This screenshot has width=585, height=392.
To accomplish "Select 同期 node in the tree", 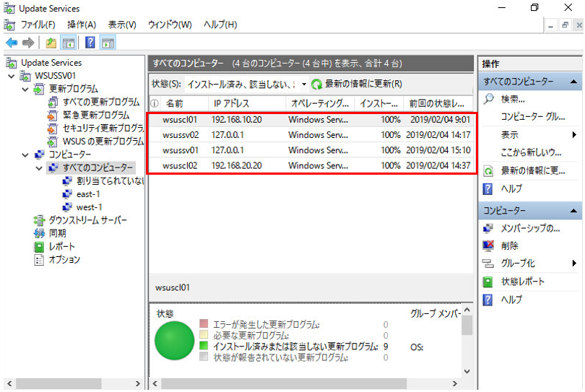I will (x=57, y=233).
